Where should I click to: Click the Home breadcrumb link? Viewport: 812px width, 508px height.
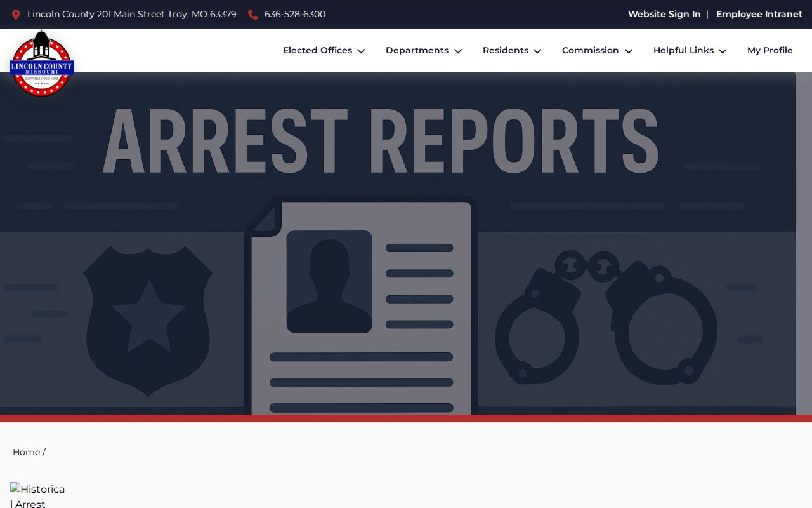coord(26,452)
